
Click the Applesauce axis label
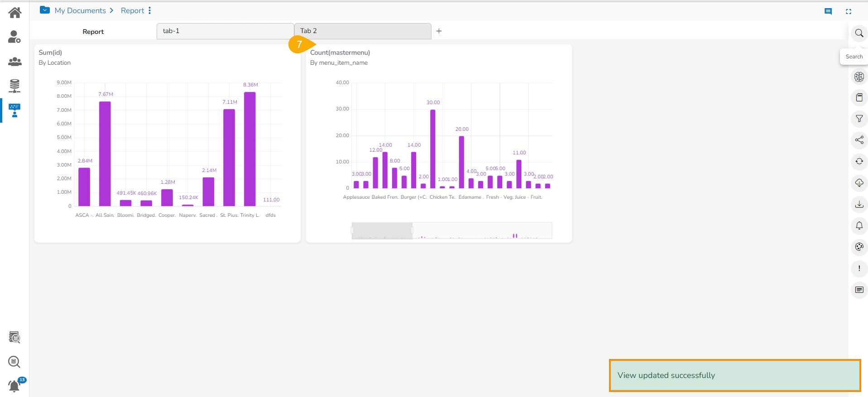[x=356, y=197]
